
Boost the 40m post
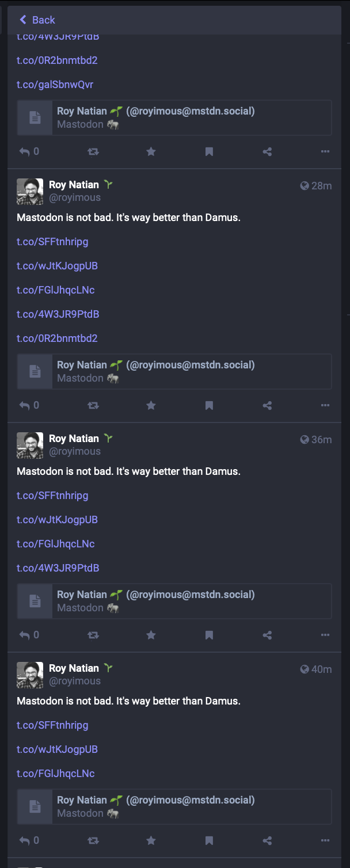93,841
